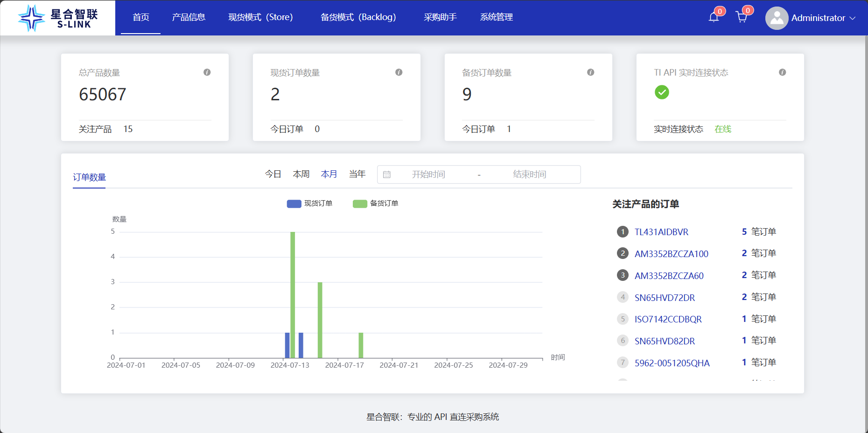Screen dimensions: 868x433
Task: Click info icon on 现货订单数量 card
Action: click(x=399, y=72)
